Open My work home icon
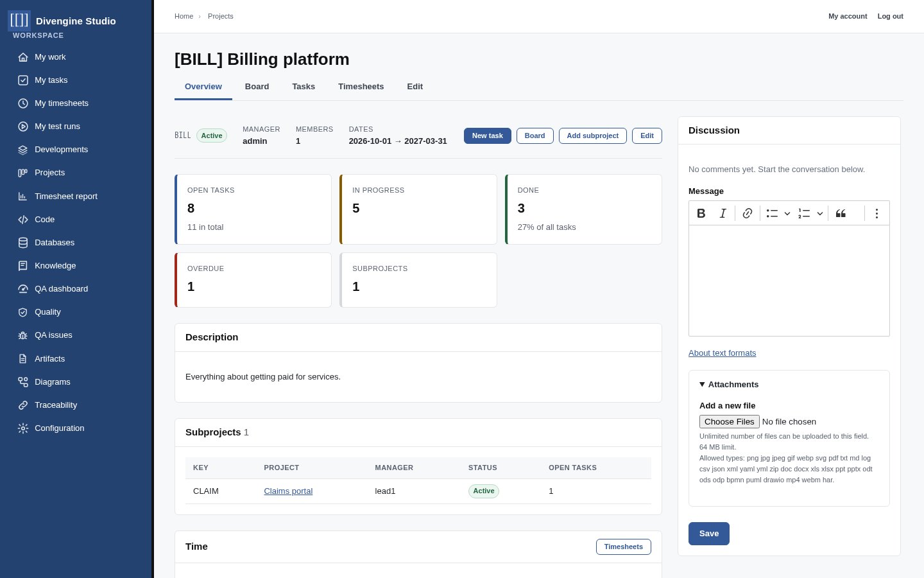The image size is (924, 578). tap(23, 57)
